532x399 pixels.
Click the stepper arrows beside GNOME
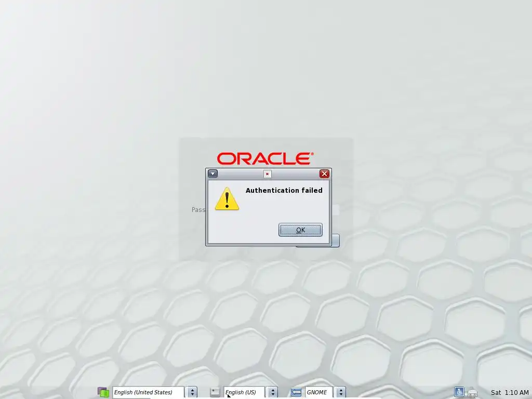coord(341,392)
